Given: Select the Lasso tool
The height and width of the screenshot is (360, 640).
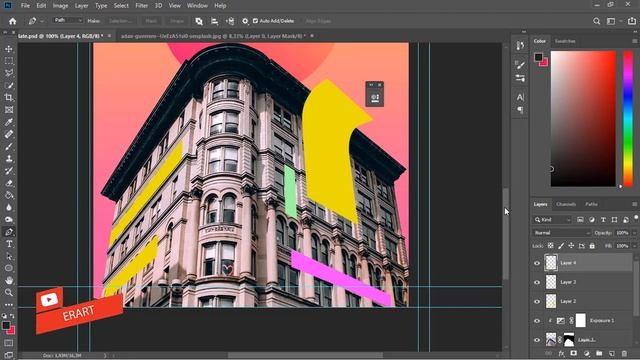Looking at the screenshot, I should click(9, 73).
